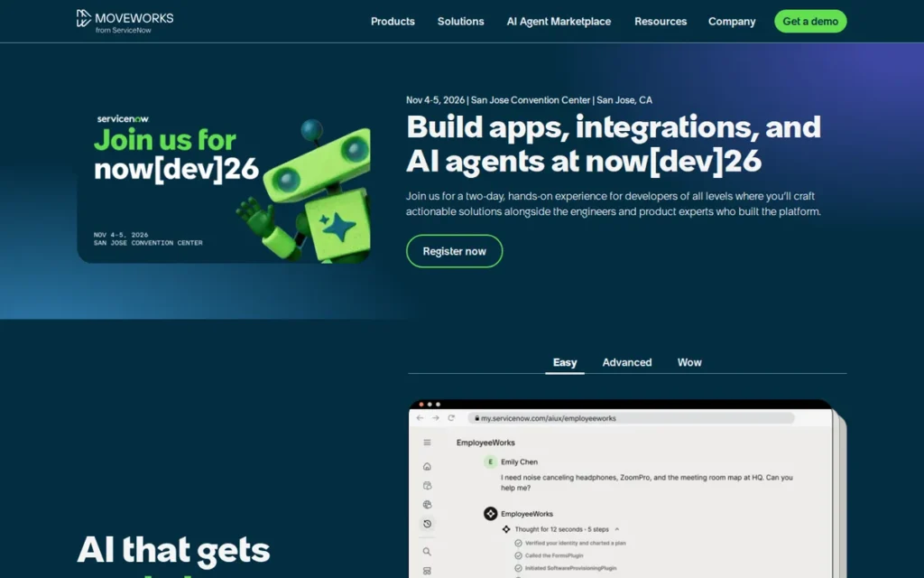Switch to the Advanced tab
Screen dimensions: 924x578
(627, 362)
